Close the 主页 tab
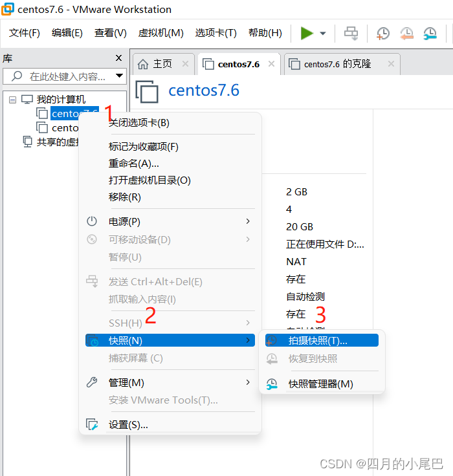The width and height of the screenshot is (453, 476). 185,64
